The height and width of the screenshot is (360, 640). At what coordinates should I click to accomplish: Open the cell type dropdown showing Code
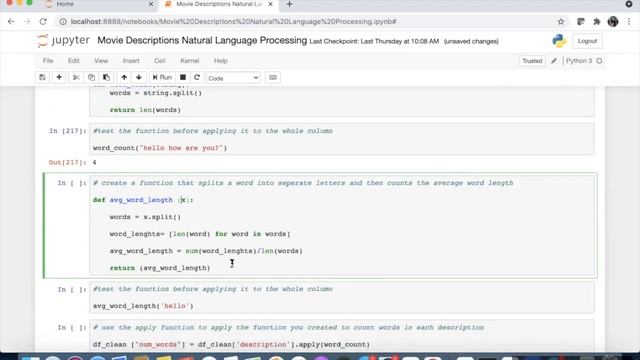233,78
